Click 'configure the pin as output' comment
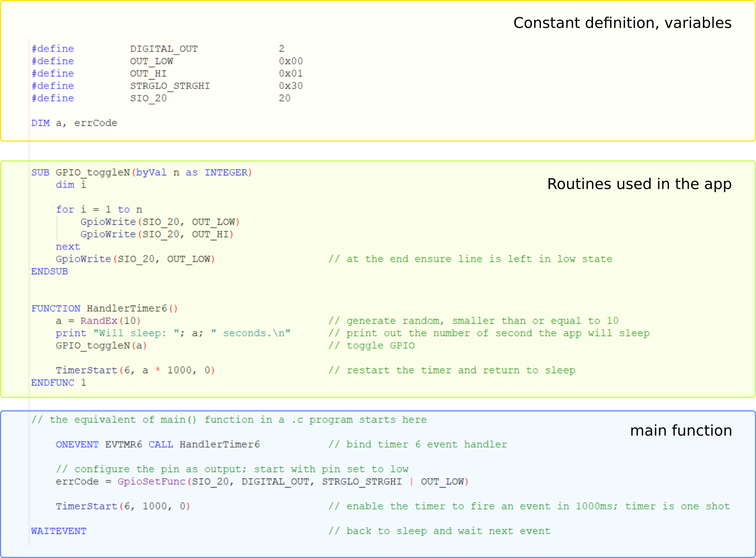 232,469
